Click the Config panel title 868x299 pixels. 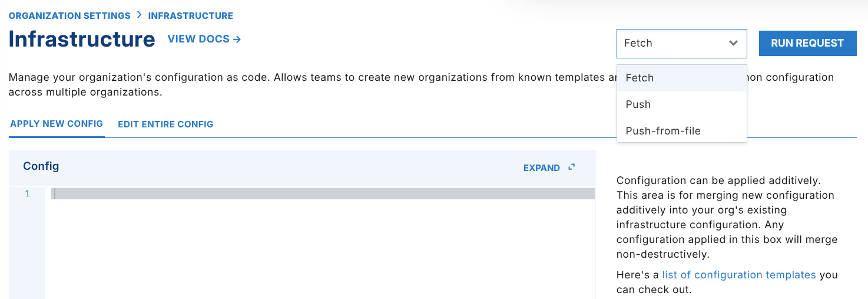coord(41,166)
